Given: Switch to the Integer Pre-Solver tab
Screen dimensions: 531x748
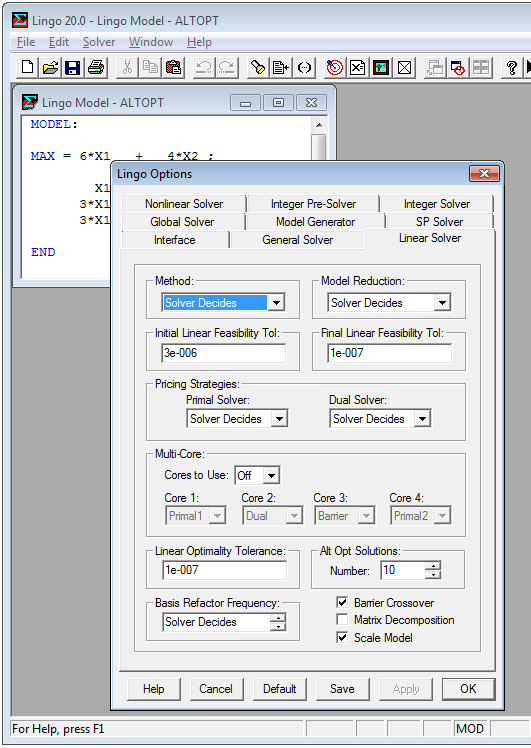Looking at the screenshot, I should (x=313, y=204).
